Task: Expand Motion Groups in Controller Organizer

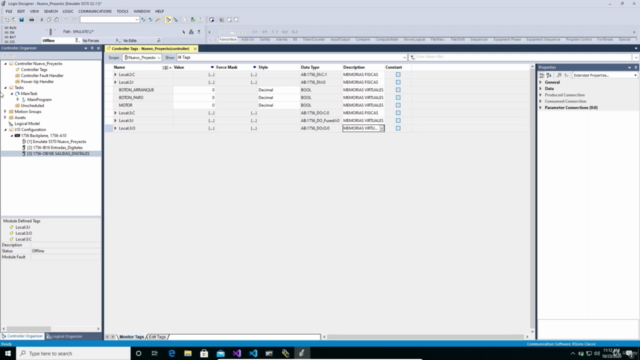Action: pos(5,111)
